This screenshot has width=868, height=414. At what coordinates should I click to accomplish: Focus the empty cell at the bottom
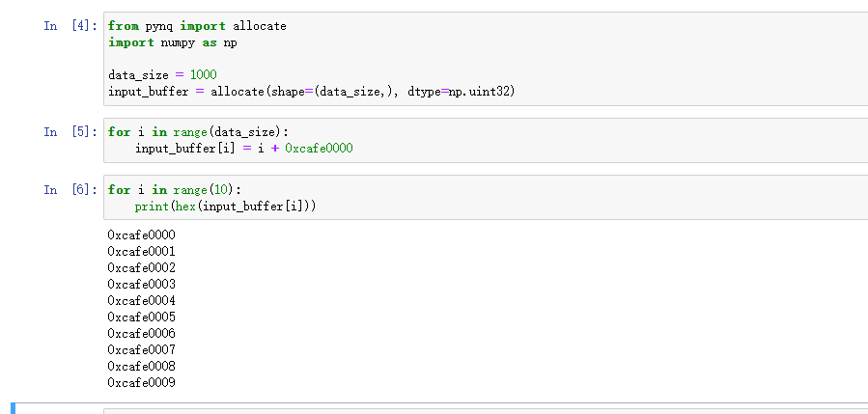point(483,410)
